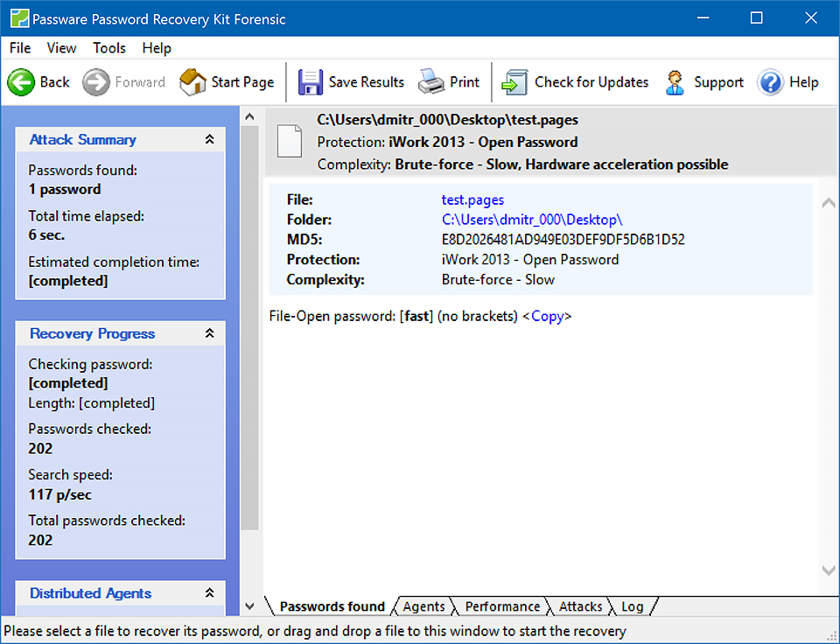Click the Print printer icon
This screenshot has width=840, height=644.
coord(430,82)
